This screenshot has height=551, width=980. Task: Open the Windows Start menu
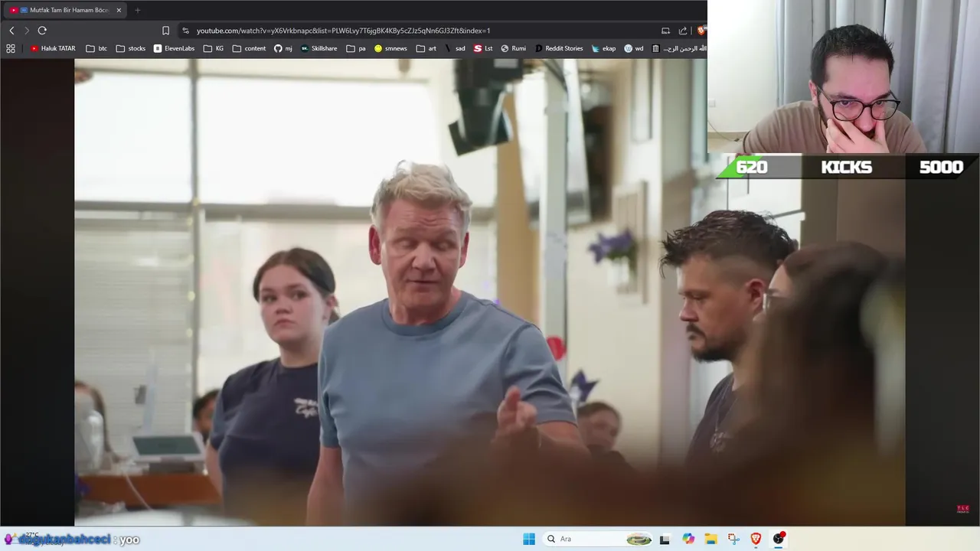[529, 539]
